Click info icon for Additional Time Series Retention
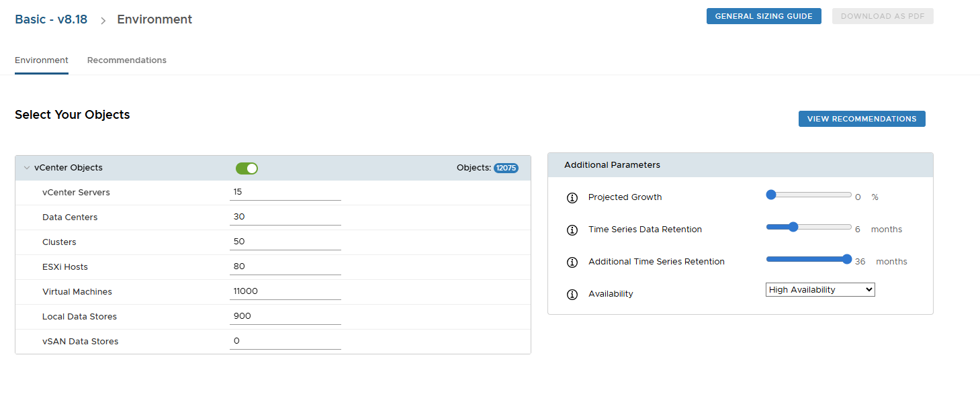The image size is (980, 394). click(x=572, y=262)
